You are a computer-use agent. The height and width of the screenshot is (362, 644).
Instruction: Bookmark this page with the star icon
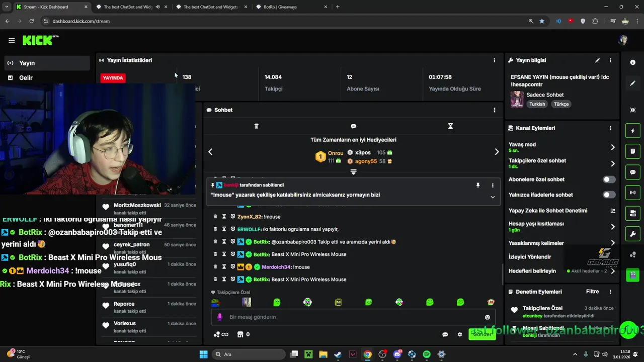(542, 21)
